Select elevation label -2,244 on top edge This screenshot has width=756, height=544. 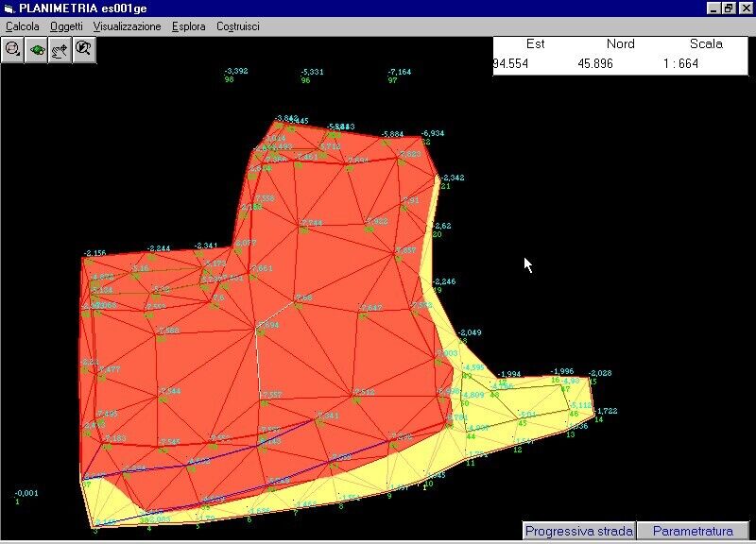(159, 248)
